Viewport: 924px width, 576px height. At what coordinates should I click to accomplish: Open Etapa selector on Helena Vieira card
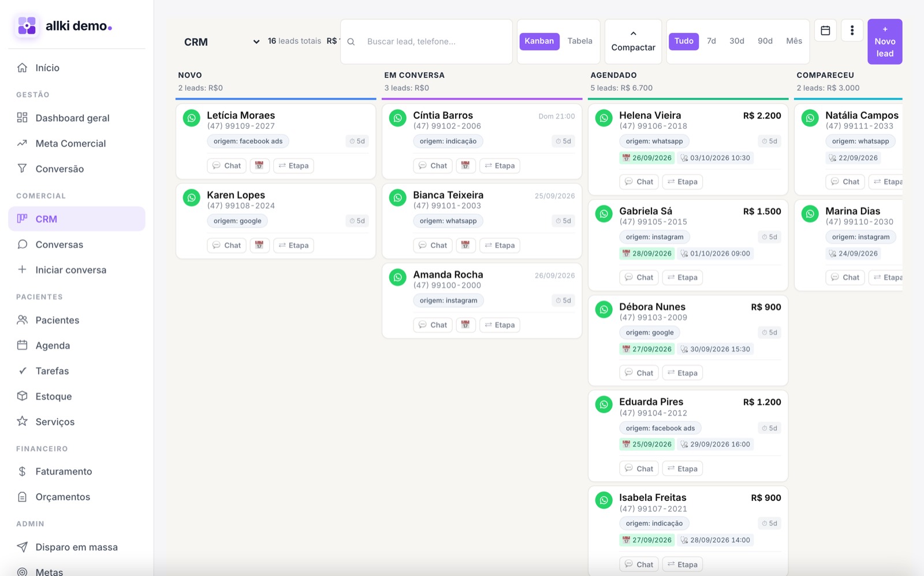click(x=683, y=182)
